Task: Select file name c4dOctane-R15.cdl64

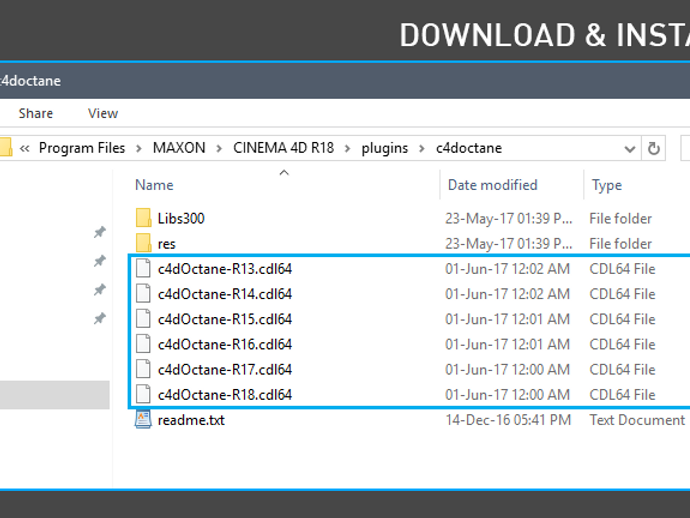Action: [225, 319]
